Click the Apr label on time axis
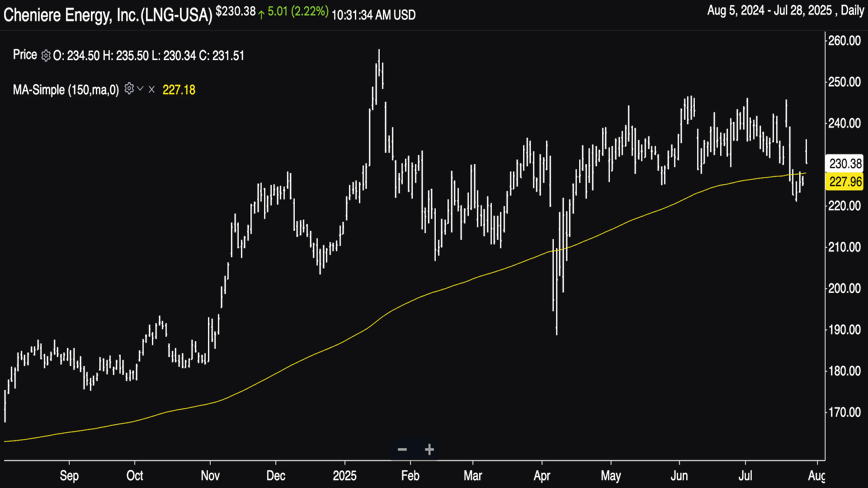 point(542,476)
